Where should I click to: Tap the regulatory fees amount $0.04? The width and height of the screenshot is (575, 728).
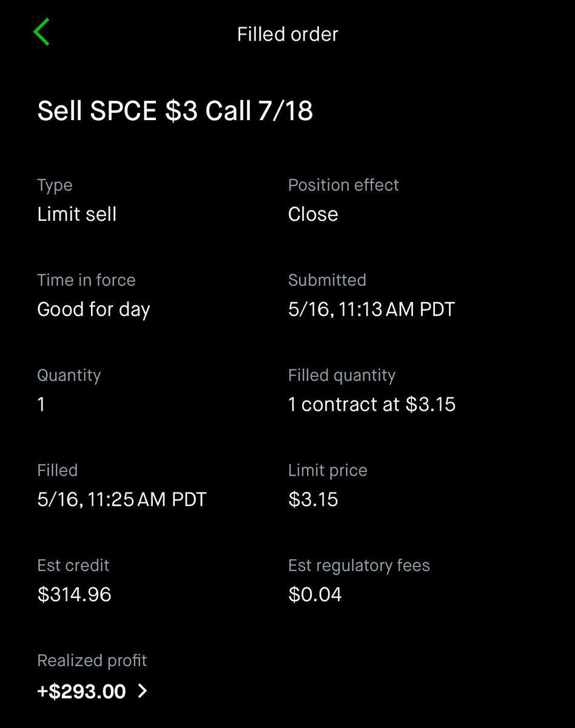[x=315, y=595]
